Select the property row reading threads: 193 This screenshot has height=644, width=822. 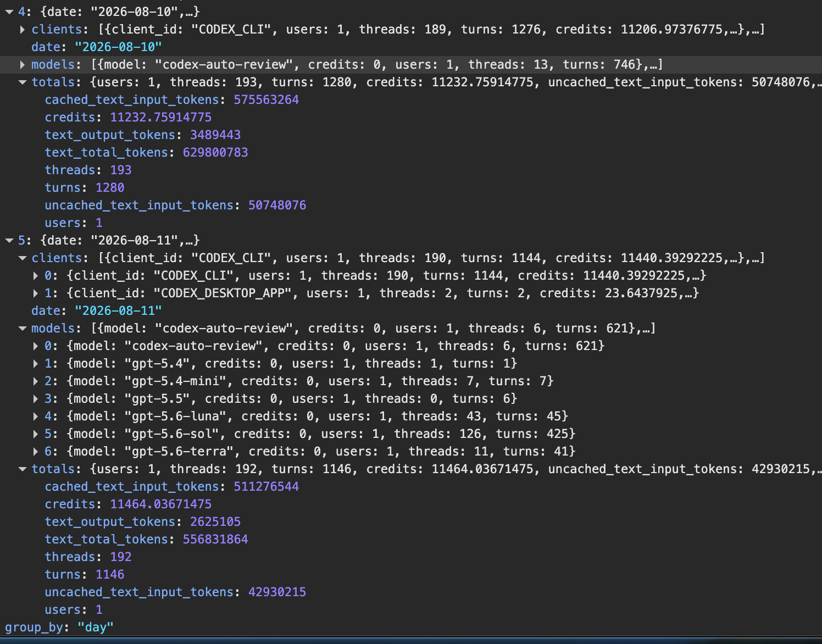[88, 170]
